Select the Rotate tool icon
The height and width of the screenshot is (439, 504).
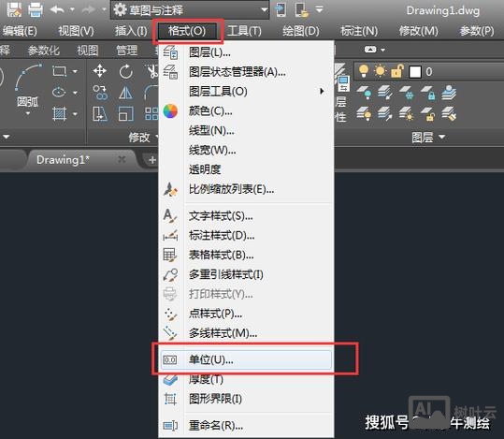pyautogui.click(x=126, y=71)
